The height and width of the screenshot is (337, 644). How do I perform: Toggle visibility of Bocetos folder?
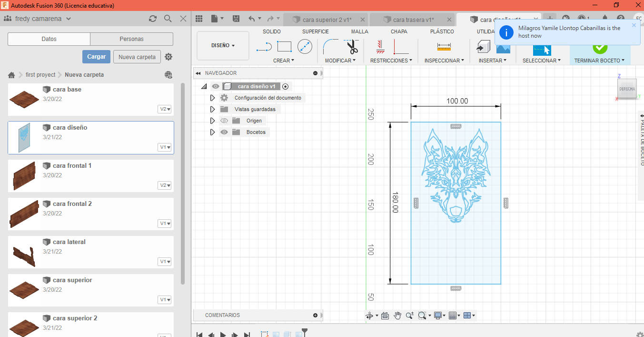(x=224, y=132)
